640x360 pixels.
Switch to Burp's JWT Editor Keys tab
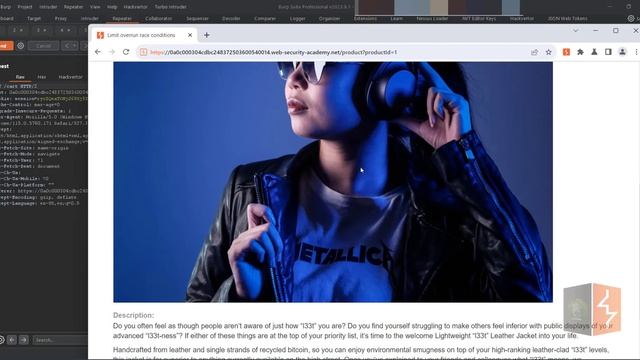tap(479, 18)
